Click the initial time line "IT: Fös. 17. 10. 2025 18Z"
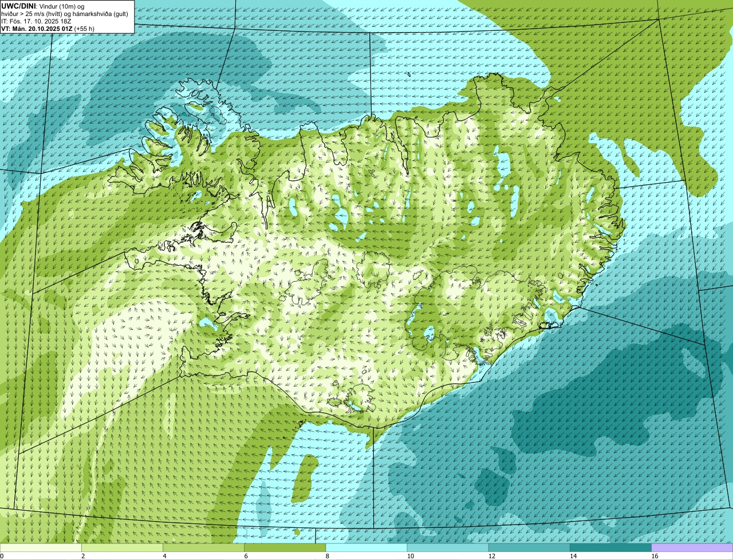This screenshot has width=733, height=560. (x=36, y=21)
